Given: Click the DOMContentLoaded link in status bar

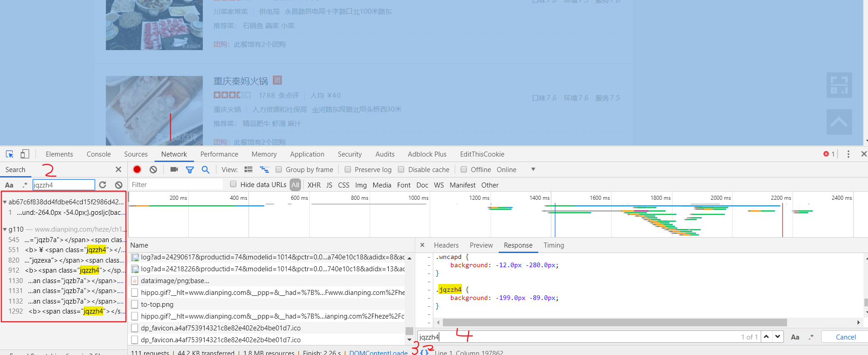Looking at the screenshot, I should 378,352.
